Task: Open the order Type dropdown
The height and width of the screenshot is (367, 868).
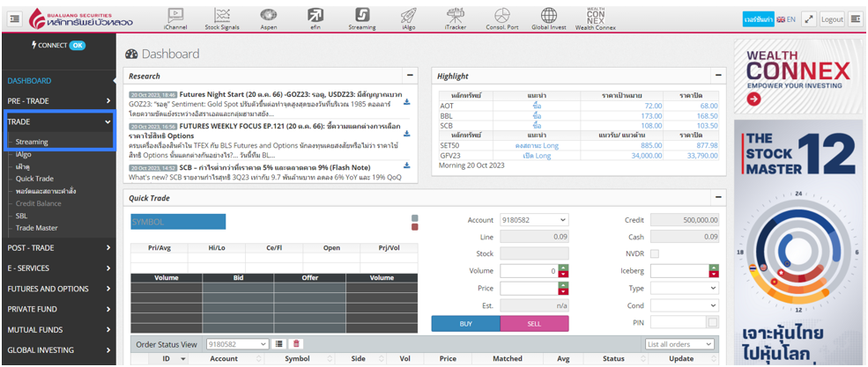Action: pos(684,288)
